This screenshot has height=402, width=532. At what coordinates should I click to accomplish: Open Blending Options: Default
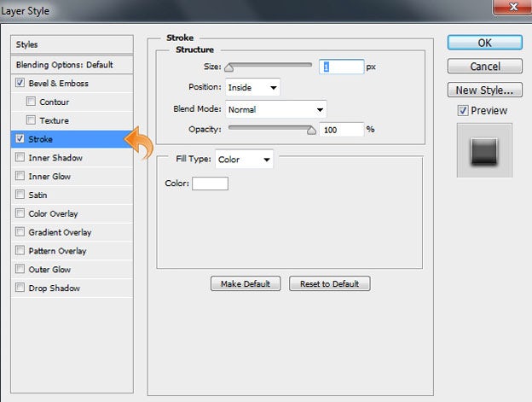tap(72, 65)
